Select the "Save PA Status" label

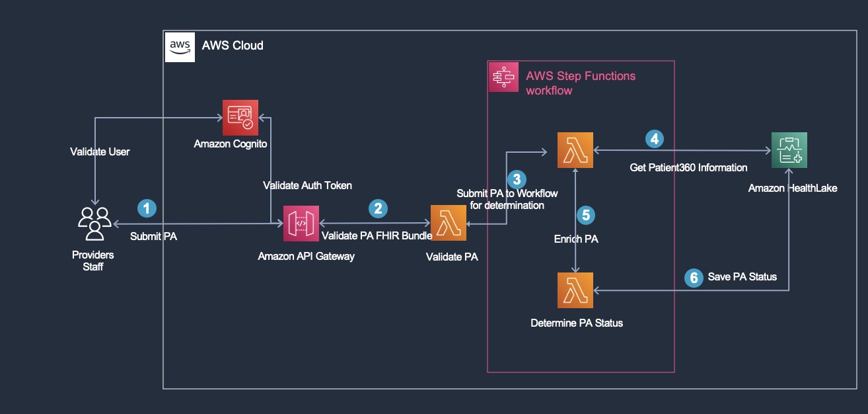[x=742, y=276]
